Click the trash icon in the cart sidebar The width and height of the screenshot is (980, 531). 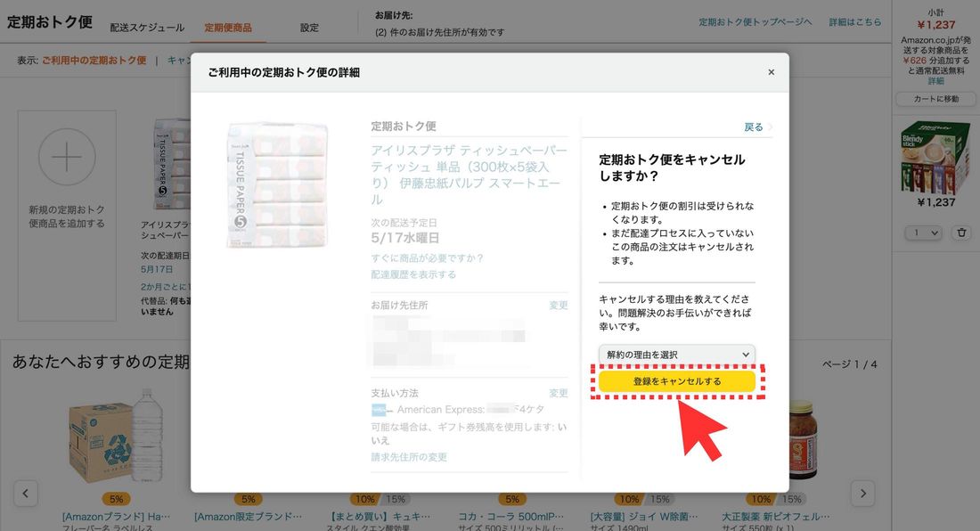point(961,233)
